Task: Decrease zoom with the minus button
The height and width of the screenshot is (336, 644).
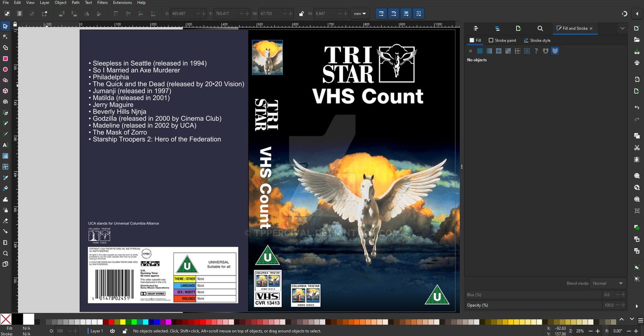Action: click(590, 331)
